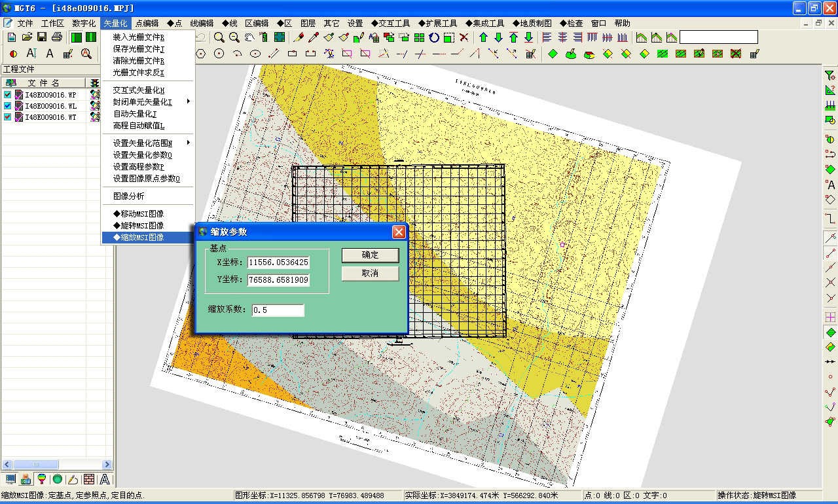Uncheck the I48E009016.WP file checkbox
Viewport: 838px width, 504px height.
[x=7, y=94]
